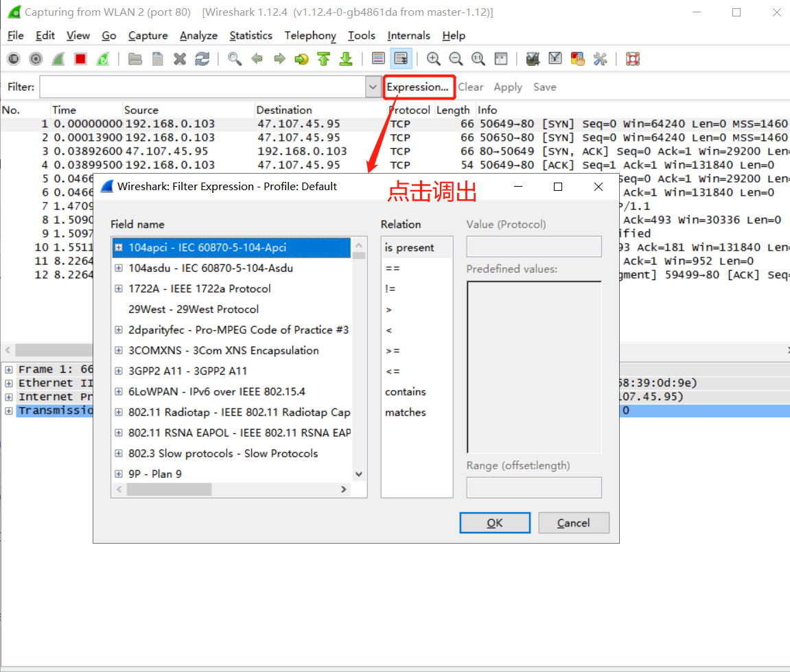Open a capture file (folder icon)
This screenshot has height=672, width=790.
tap(135, 59)
